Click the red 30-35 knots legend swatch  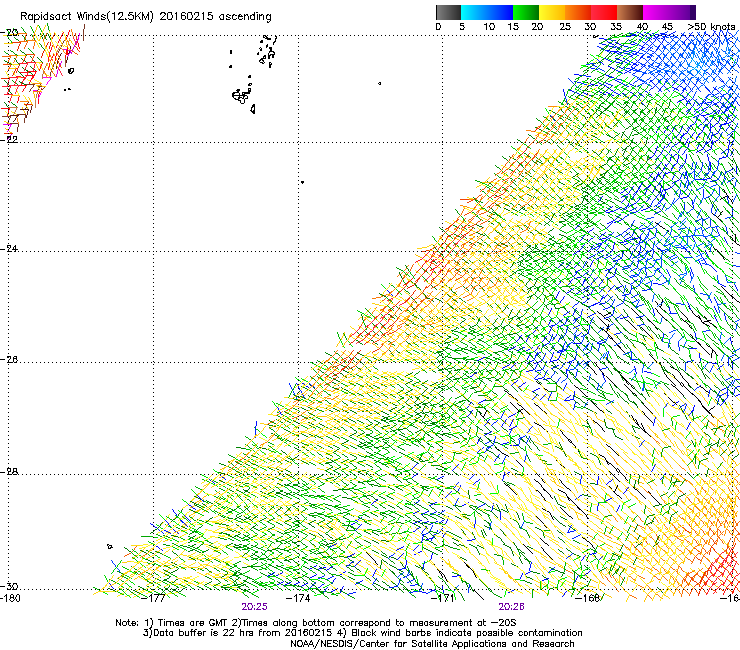pos(604,12)
